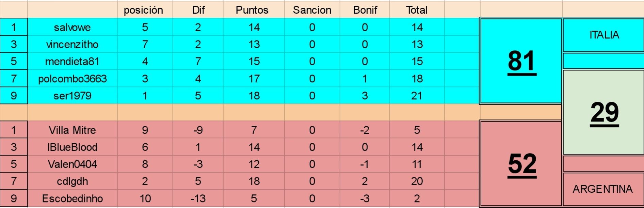Select the 'cdlgdh' name cell
Image resolution: width=644 pixels, height=208 pixels.
73,181
